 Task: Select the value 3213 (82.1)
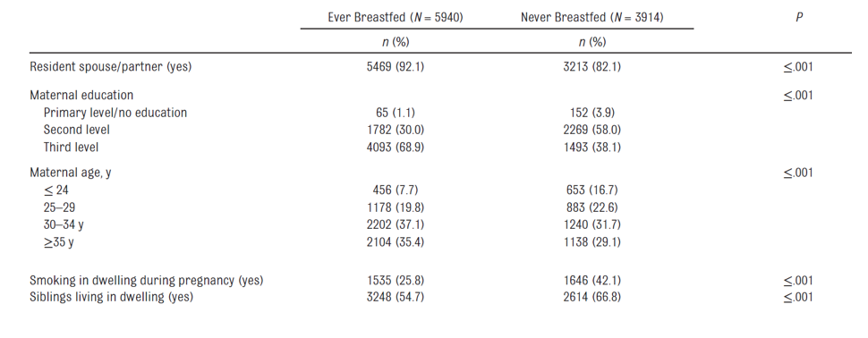pos(591,67)
